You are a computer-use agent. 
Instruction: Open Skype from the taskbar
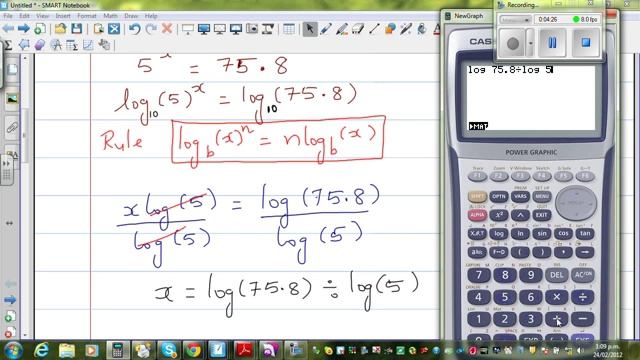coord(168,350)
